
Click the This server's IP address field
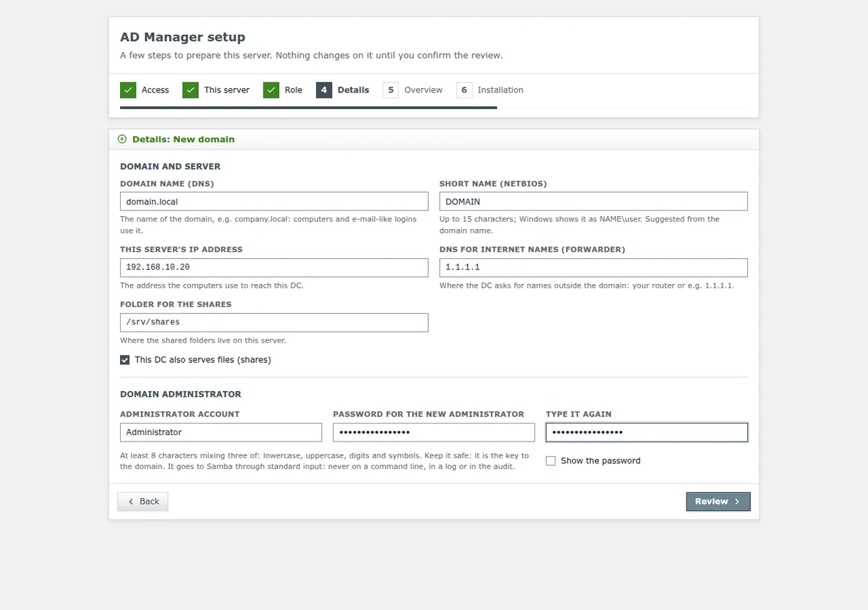click(x=274, y=267)
